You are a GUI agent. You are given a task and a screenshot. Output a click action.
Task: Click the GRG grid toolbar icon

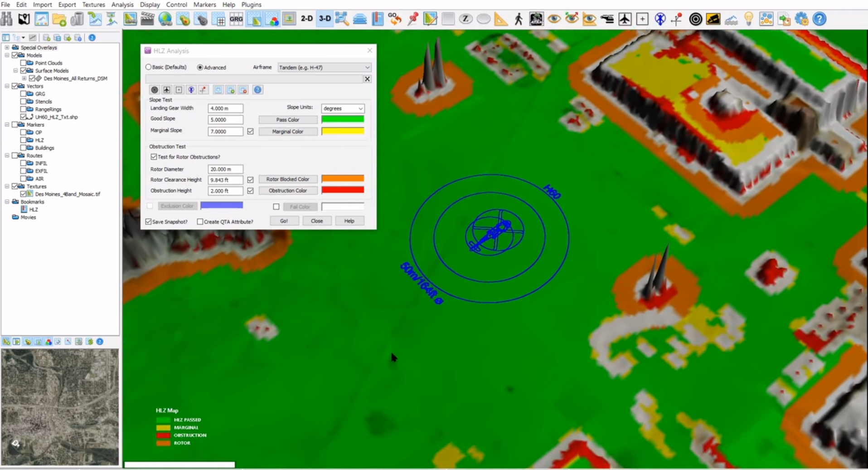236,19
